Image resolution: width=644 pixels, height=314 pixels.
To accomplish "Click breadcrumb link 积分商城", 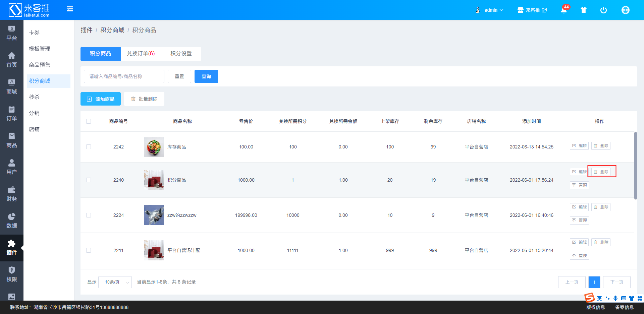I will [x=112, y=30].
